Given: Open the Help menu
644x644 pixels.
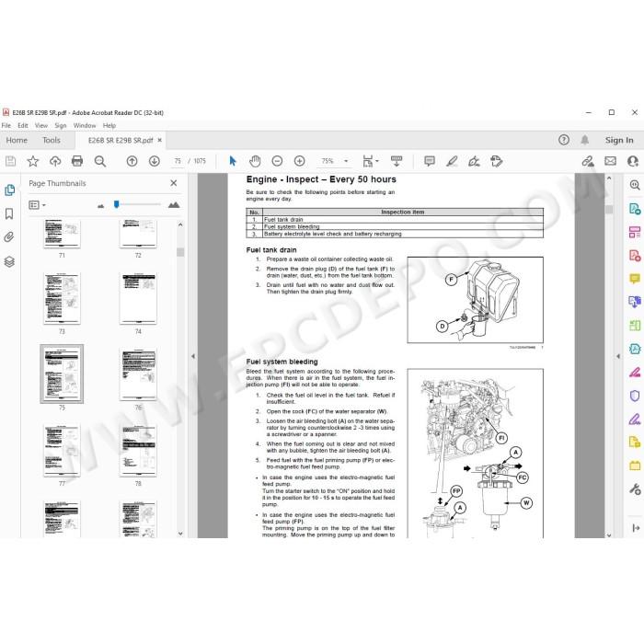Looking at the screenshot, I should pos(109,125).
